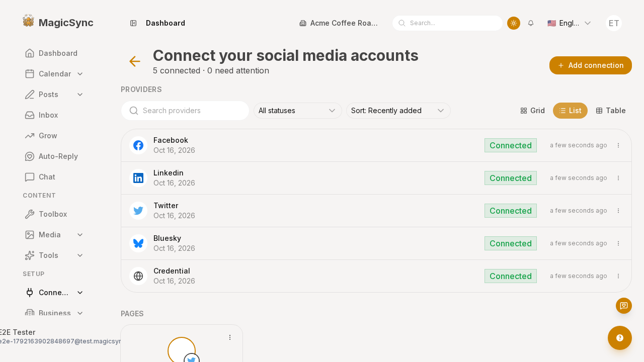644x362 pixels.
Task: Click the Credential globe icon
Action: pyautogui.click(x=138, y=276)
